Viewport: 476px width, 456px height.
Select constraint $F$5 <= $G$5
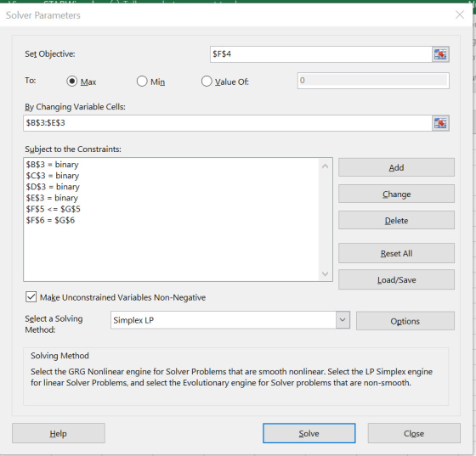click(x=53, y=209)
